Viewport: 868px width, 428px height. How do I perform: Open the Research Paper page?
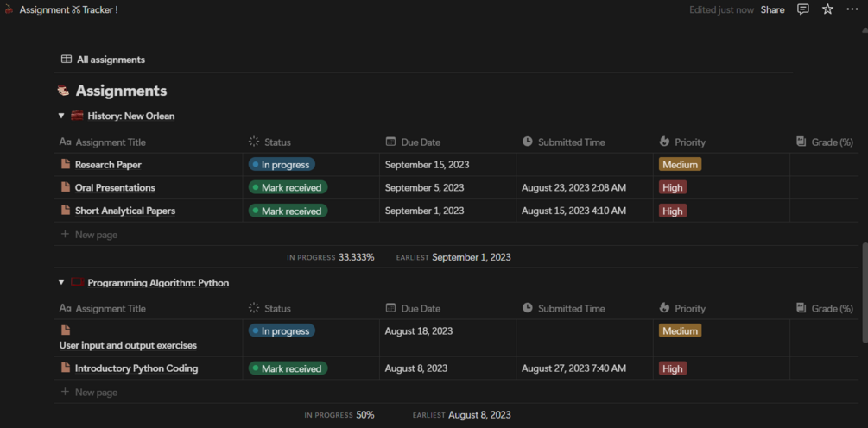[108, 164]
